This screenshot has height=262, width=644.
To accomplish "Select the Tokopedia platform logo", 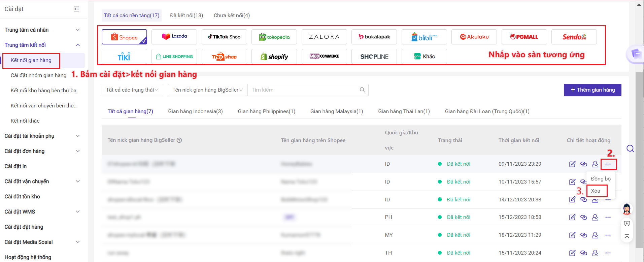I will [274, 37].
